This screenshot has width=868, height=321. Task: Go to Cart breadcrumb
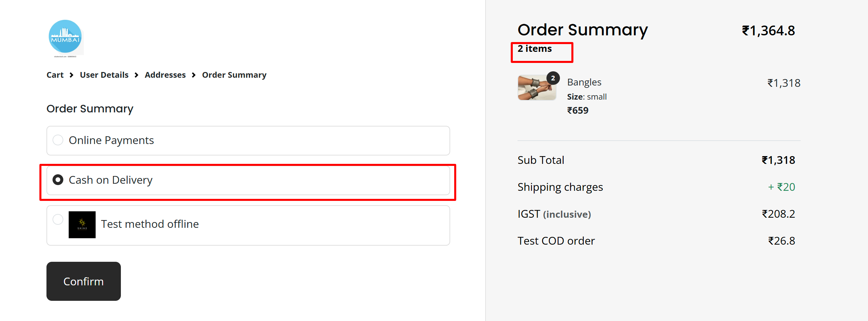click(55, 75)
